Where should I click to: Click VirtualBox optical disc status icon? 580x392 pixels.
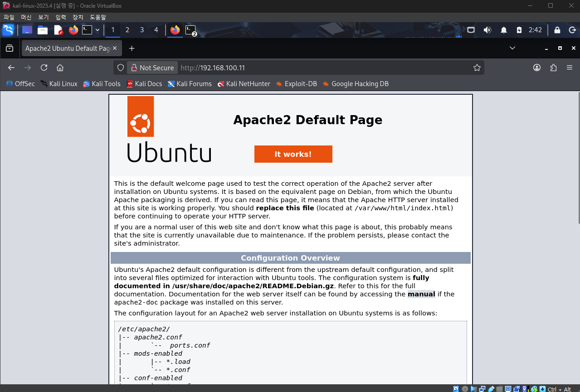[x=465, y=389]
